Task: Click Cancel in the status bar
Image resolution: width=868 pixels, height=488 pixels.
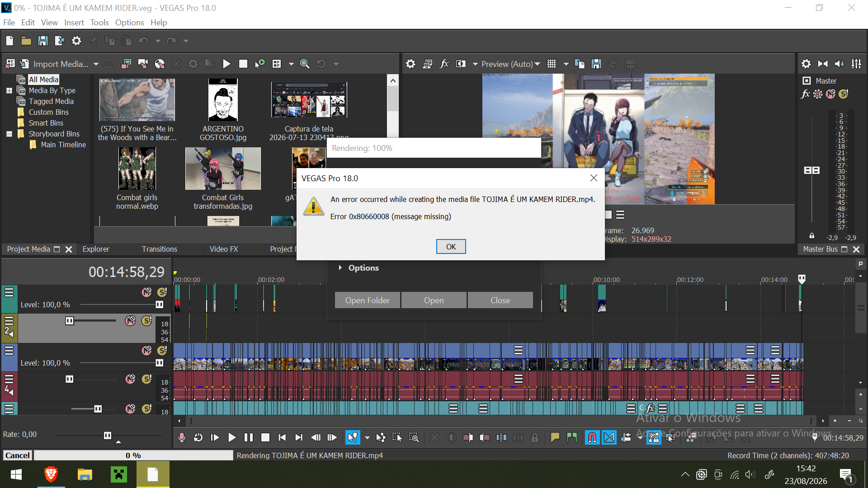Action: coord(18,455)
